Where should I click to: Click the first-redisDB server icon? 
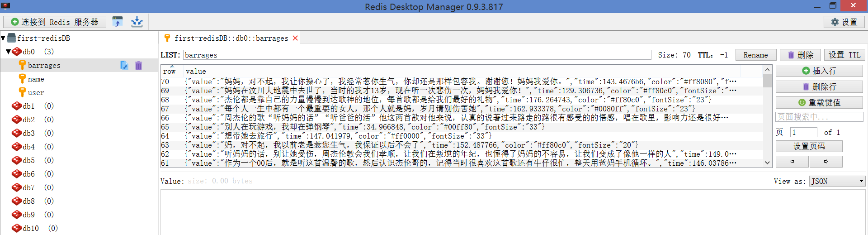(12, 38)
